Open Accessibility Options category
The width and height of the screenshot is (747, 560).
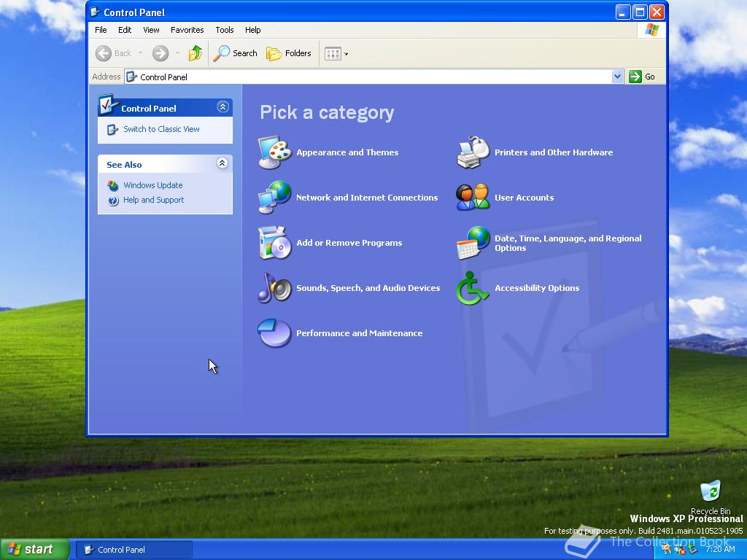[537, 288]
